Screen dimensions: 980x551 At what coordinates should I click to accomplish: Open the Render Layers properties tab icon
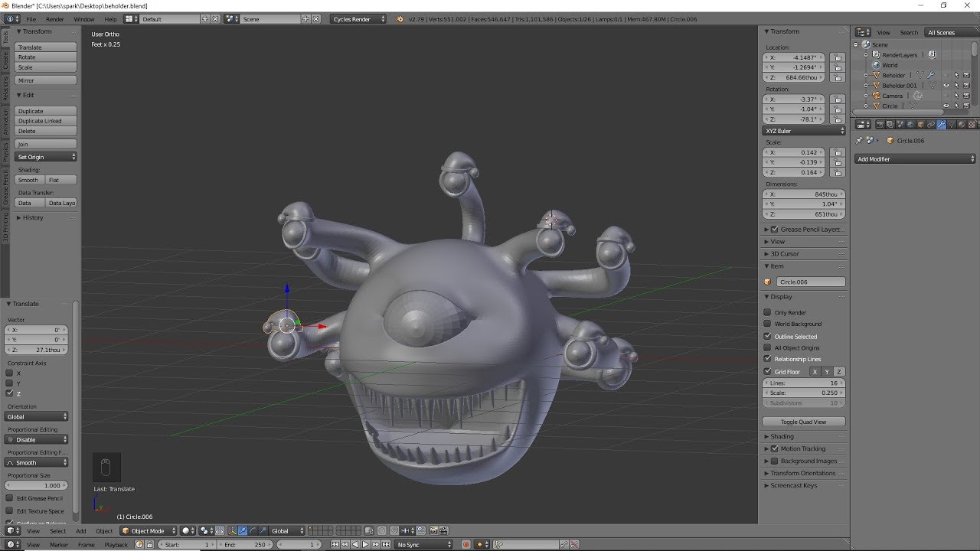890,125
